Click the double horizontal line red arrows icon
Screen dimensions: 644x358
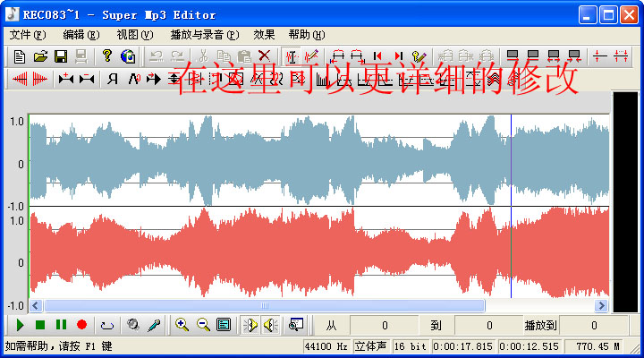click(x=621, y=55)
